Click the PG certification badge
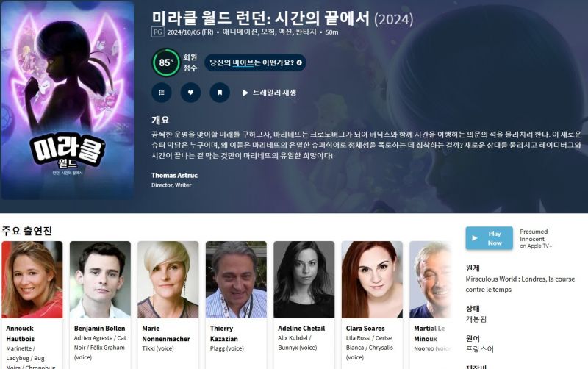The width and height of the screenshot is (588, 369). coord(158,32)
